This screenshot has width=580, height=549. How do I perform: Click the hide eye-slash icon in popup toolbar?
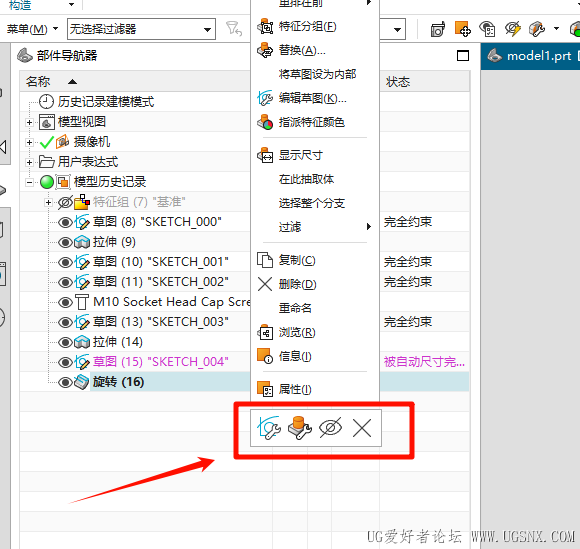point(330,428)
